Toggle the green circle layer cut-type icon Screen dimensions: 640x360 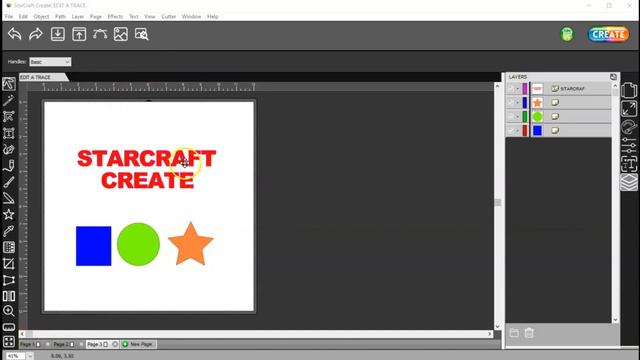click(x=555, y=116)
